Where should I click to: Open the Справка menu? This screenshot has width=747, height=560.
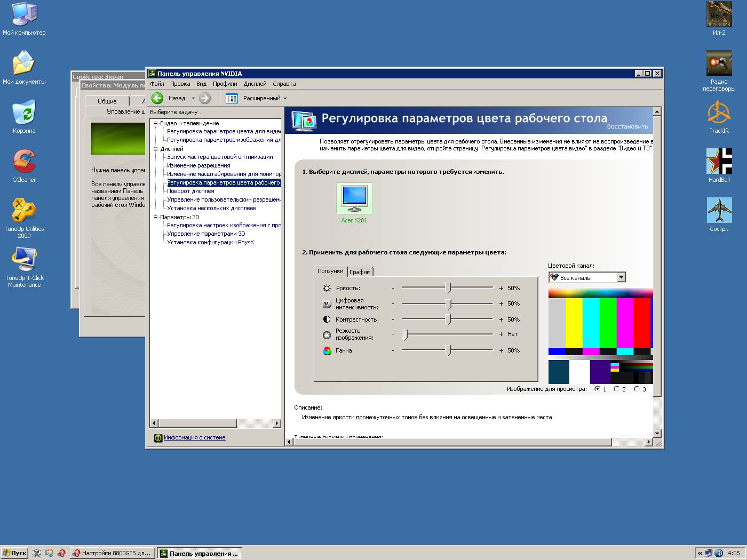tap(284, 84)
